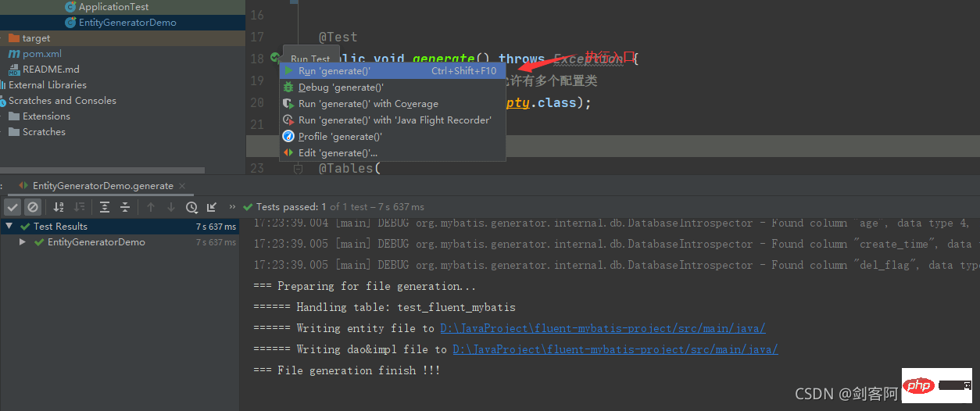The width and height of the screenshot is (980, 411).
Task: Click Markdown icon beside README.md
Action: click(x=14, y=70)
